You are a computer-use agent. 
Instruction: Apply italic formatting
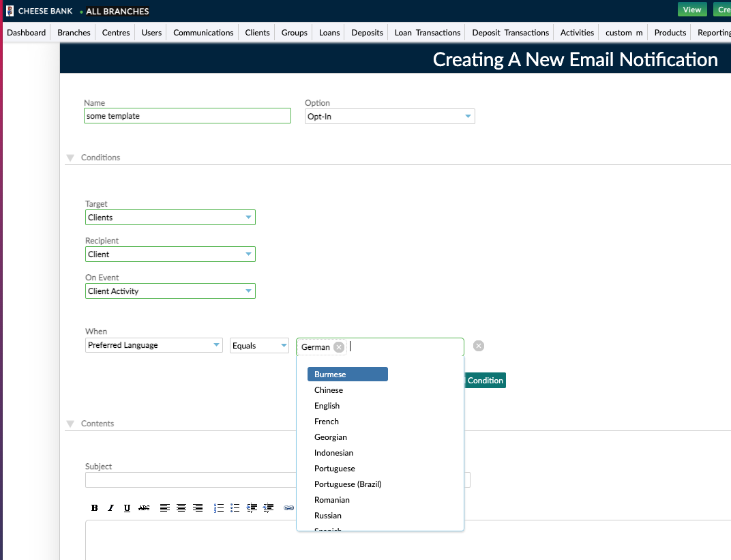pyautogui.click(x=110, y=507)
